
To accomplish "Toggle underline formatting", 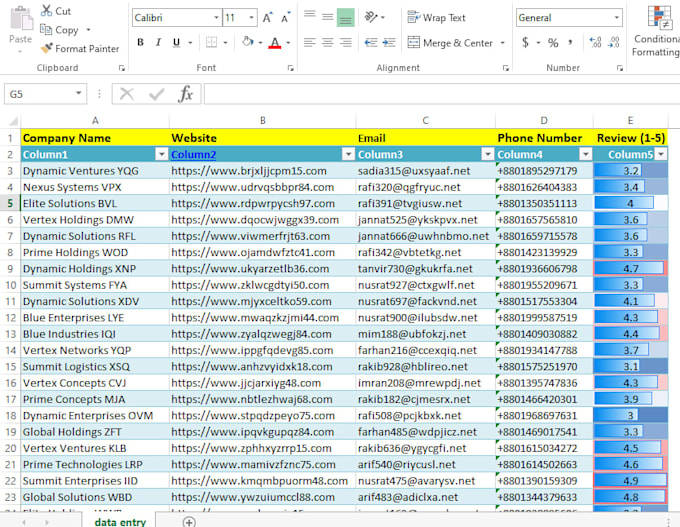I will 176,43.
